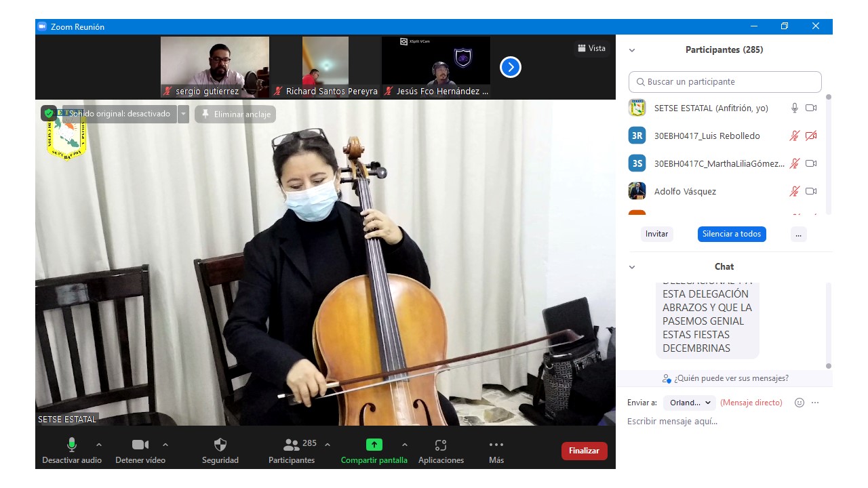Click the green Compartir pantalla icon
Viewport: 868px width, 488px height.
(x=374, y=445)
